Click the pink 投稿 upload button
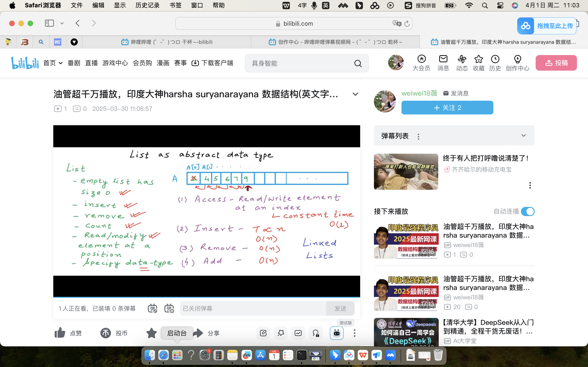This screenshot has width=588, height=367. 556,63
